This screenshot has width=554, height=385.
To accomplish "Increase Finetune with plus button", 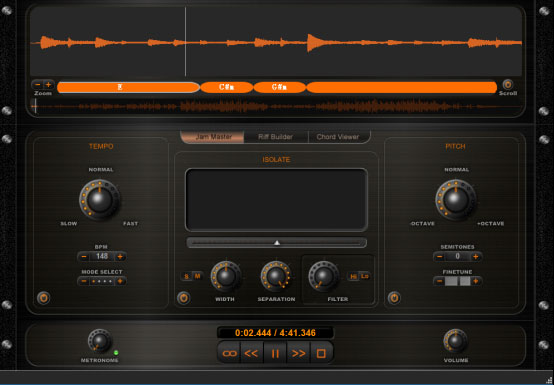I will 476,281.
